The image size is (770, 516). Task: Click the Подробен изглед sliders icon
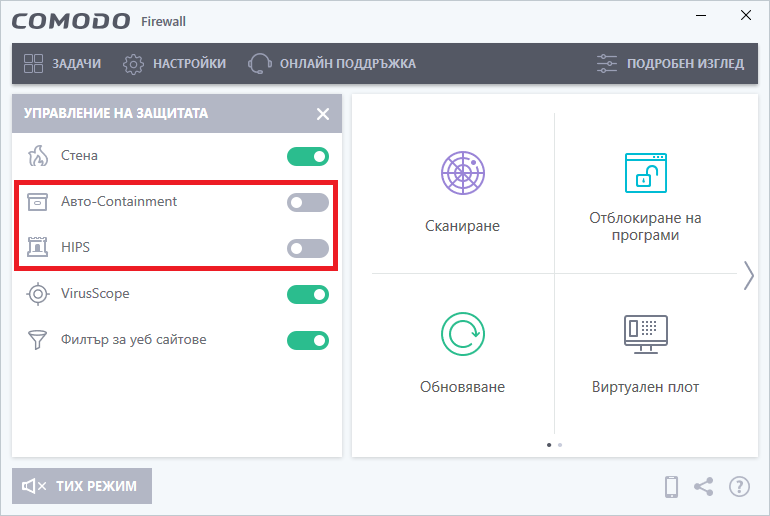pos(607,64)
